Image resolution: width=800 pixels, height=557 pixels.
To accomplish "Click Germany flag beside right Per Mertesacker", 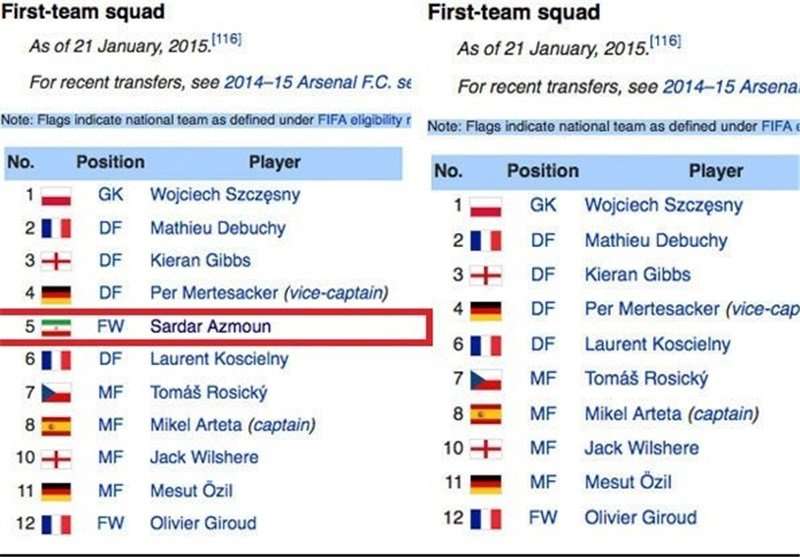I will pyautogui.click(x=486, y=310).
